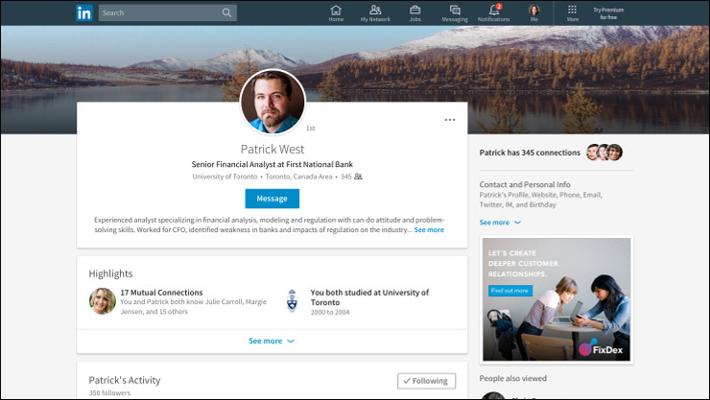Click the blue Message button
Screen dimensions: 710x400
coord(272,198)
